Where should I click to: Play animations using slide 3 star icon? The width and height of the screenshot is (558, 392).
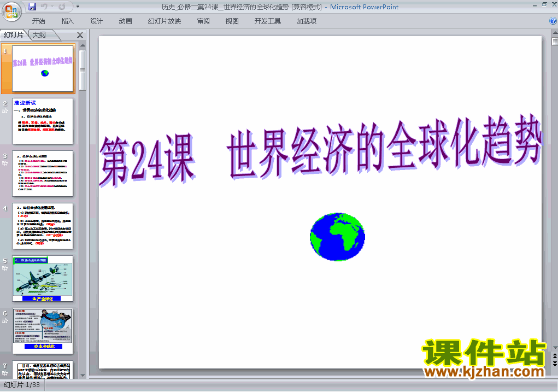5,163
